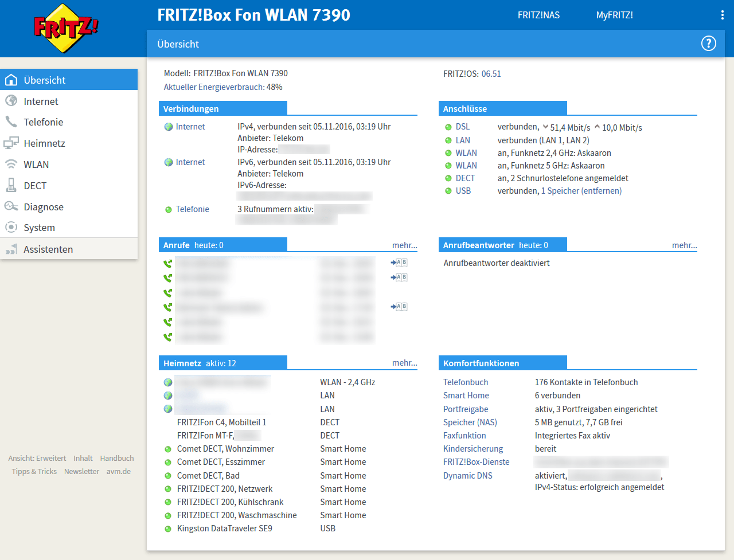The image size is (734, 560).
Task: Click globe icon of WLAN 2,4 GHz device
Action: tap(168, 382)
